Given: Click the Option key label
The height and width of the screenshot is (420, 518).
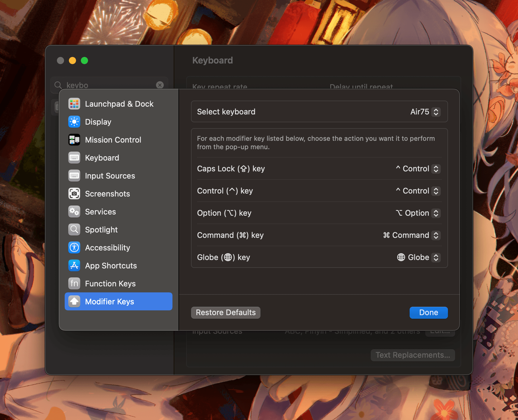Looking at the screenshot, I should point(224,213).
